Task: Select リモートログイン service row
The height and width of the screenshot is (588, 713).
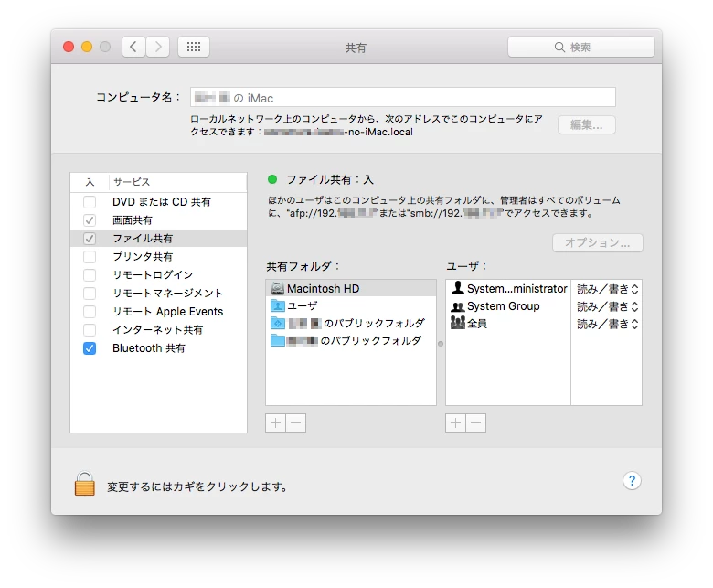Action: 159,274
